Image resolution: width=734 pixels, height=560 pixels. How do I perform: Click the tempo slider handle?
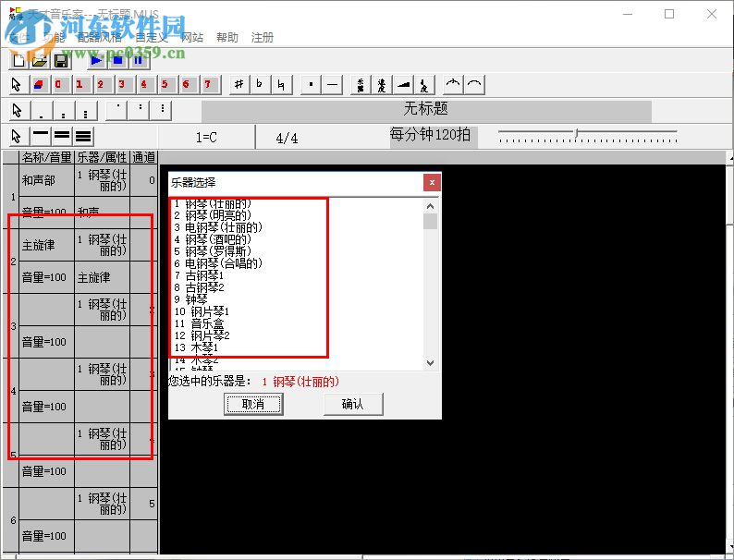576,133
